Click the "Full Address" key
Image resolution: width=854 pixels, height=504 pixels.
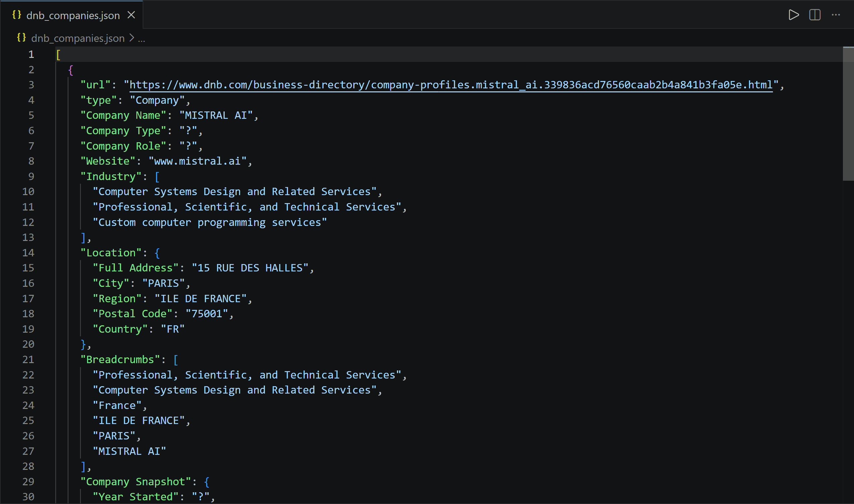click(136, 268)
